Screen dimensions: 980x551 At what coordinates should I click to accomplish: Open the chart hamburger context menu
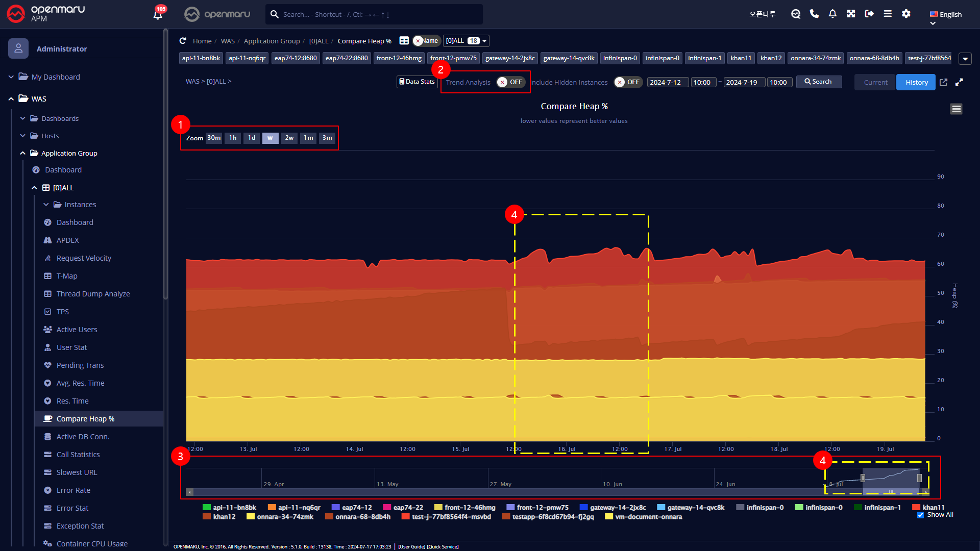(x=956, y=109)
